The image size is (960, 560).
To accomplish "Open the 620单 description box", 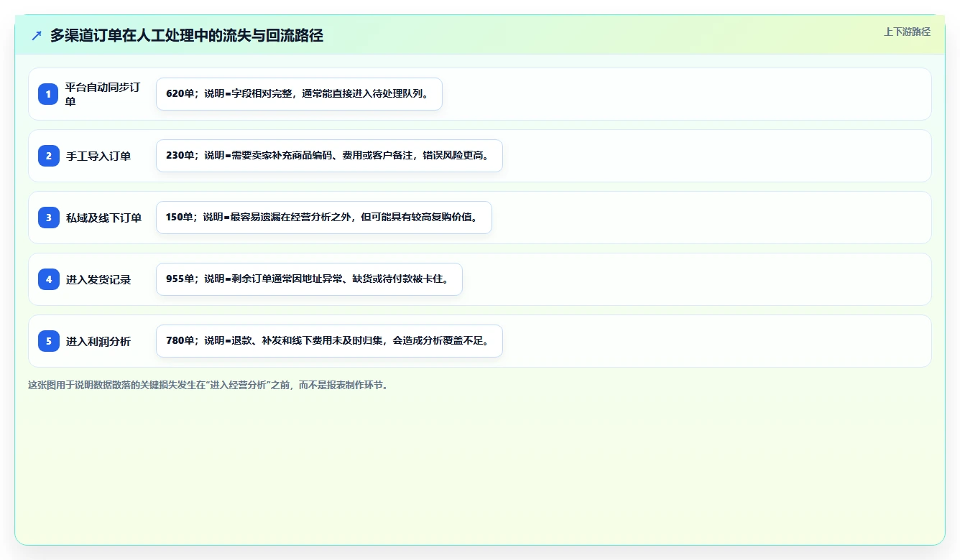I will tap(299, 94).
